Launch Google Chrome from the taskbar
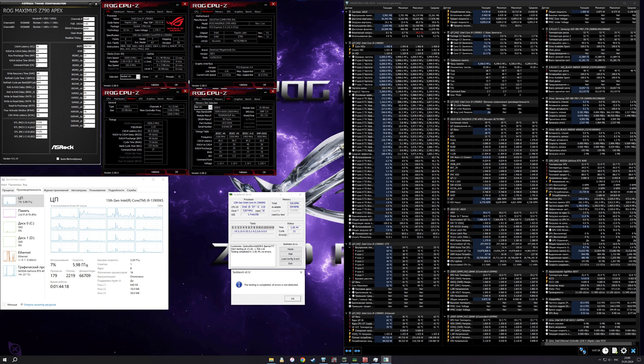 [x=303, y=360]
